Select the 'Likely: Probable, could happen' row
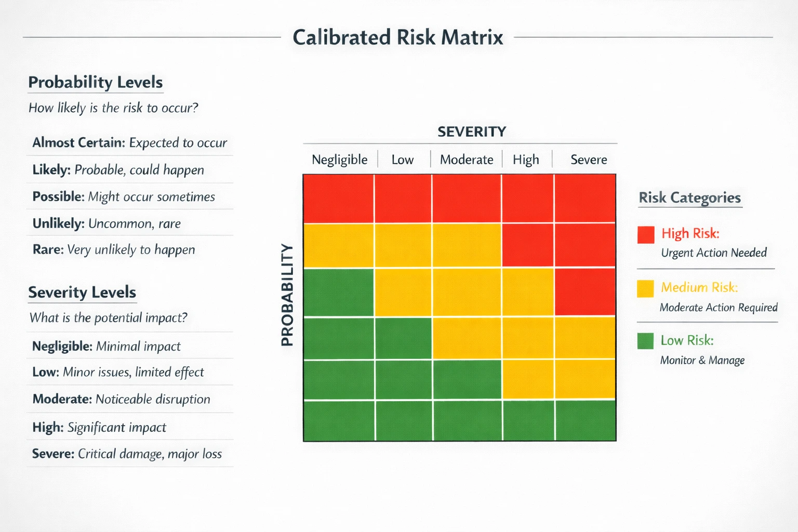This screenshot has width=798, height=532. point(118,170)
